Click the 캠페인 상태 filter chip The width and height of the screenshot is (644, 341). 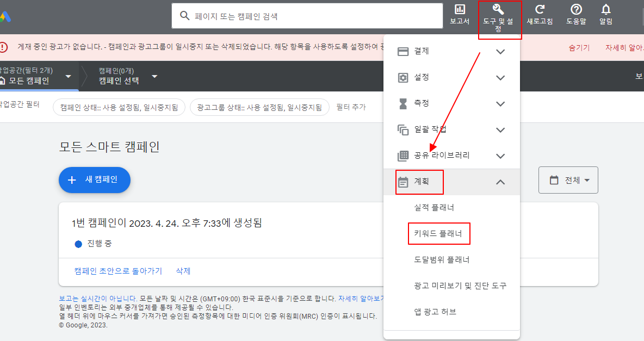[x=119, y=107]
